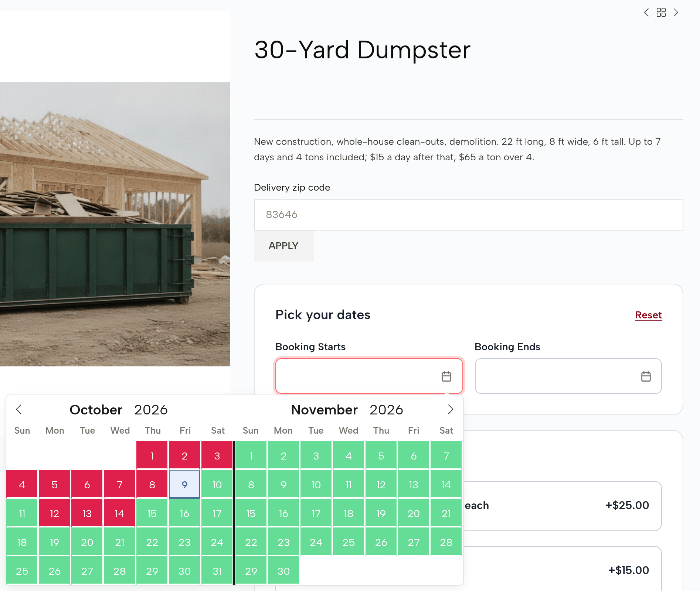The image size is (700, 591).
Task: Focus the Booking Starts date field
Action: (x=369, y=376)
